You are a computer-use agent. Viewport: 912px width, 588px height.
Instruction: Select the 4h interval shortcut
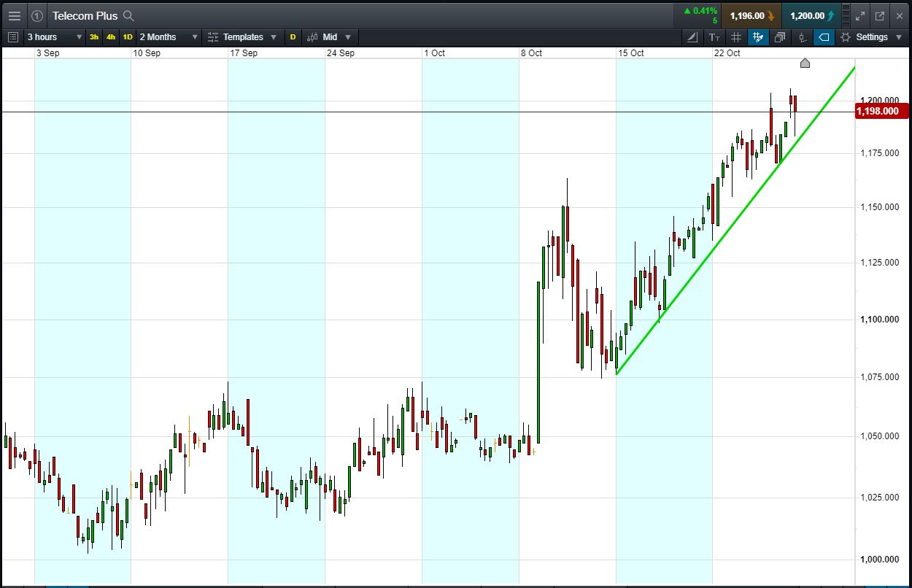click(111, 37)
